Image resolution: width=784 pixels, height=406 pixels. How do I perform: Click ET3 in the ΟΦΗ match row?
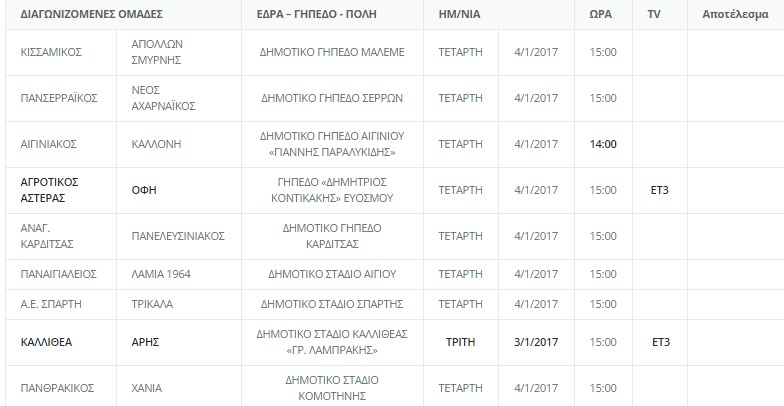[660, 190]
